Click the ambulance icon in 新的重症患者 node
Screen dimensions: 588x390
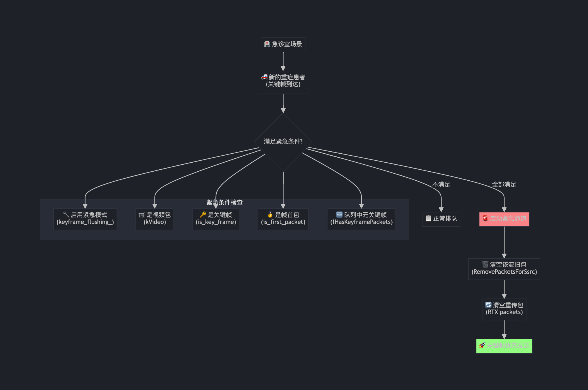point(264,77)
